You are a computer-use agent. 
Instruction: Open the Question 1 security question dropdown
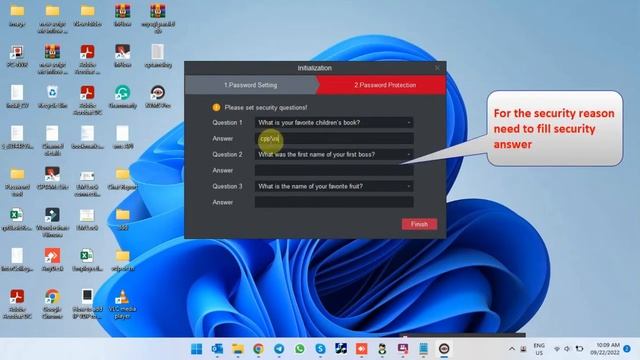point(334,122)
